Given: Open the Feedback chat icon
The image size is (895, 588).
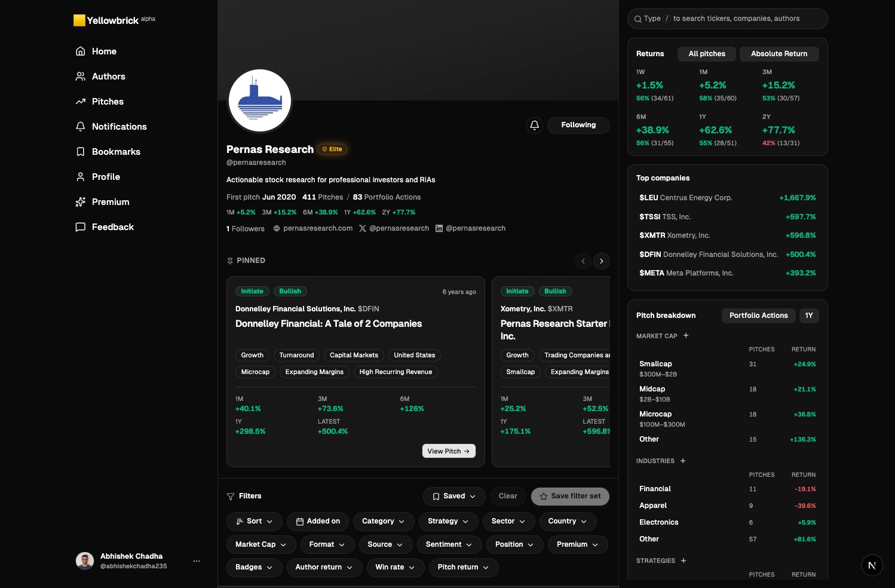Looking at the screenshot, I should tap(81, 227).
